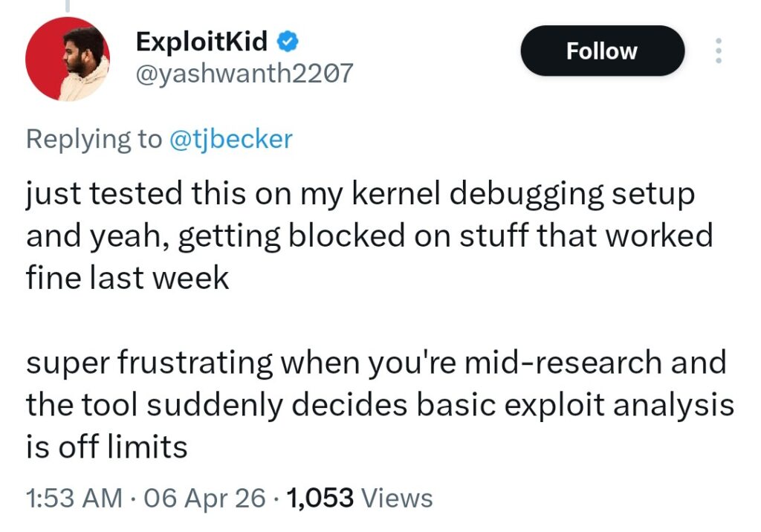The image size is (761, 532).
Task: Click the line starting "and yeah, getting blocked"
Action: tap(369, 236)
